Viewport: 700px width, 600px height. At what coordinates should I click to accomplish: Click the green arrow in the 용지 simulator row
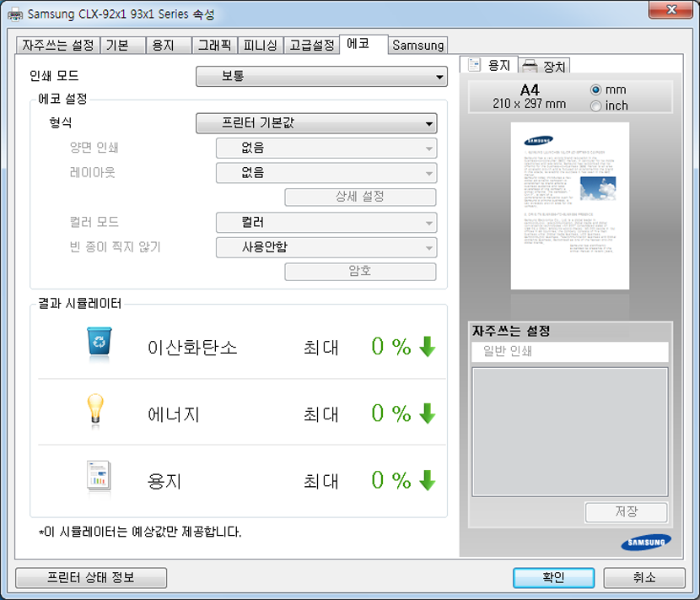pyautogui.click(x=428, y=480)
